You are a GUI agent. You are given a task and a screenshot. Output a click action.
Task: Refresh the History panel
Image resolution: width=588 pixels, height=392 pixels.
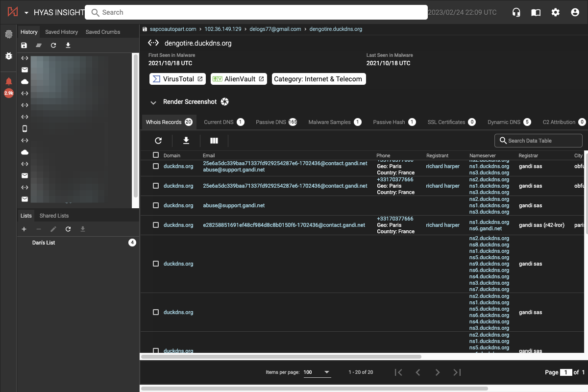click(53, 45)
